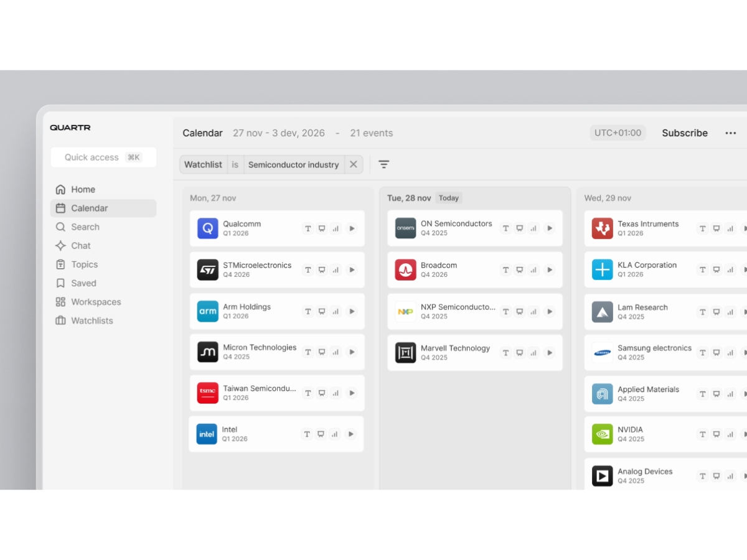Open Arm Holdings transcript icon
The width and height of the screenshot is (747, 560).
(308, 311)
